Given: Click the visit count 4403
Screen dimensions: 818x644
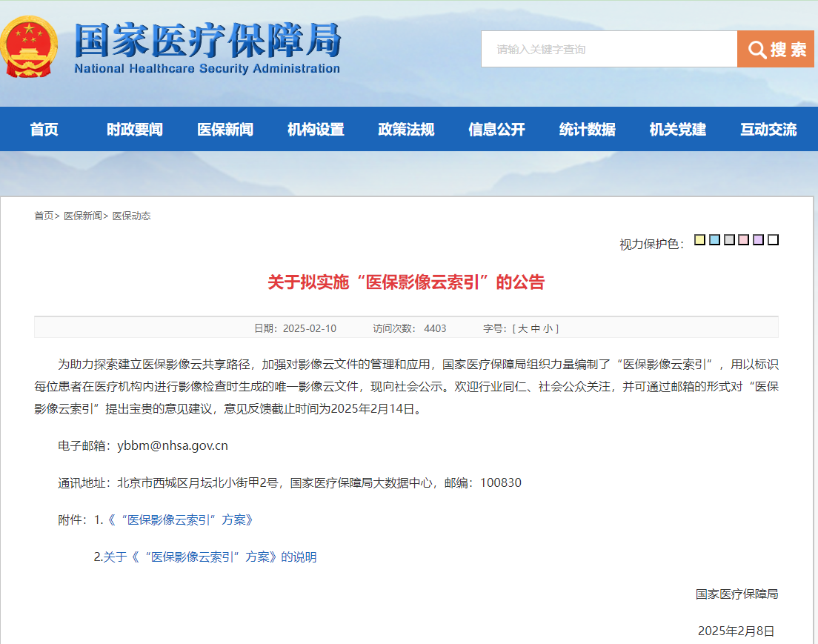Looking at the screenshot, I should coord(435,329).
